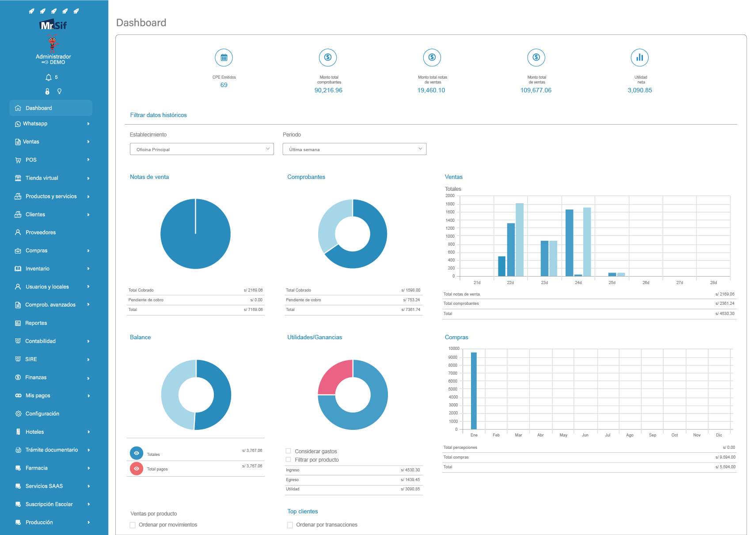Toggle the blue eye for Totales
Screen dimensions: 756x535
pos(137,453)
